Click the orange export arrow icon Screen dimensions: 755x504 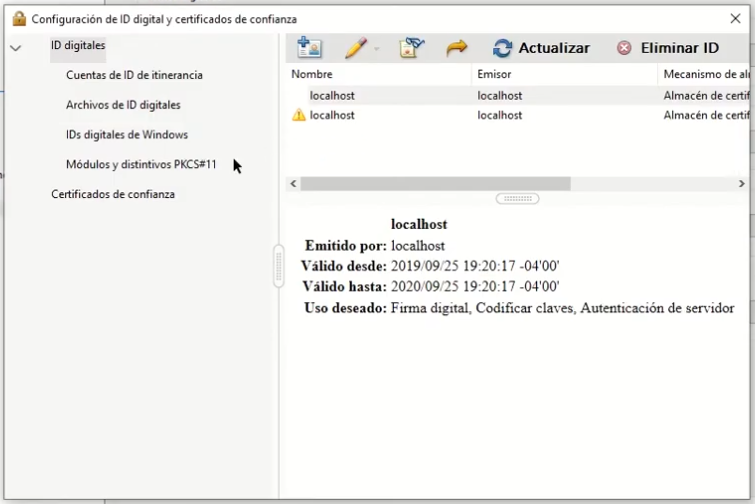click(457, 48)
